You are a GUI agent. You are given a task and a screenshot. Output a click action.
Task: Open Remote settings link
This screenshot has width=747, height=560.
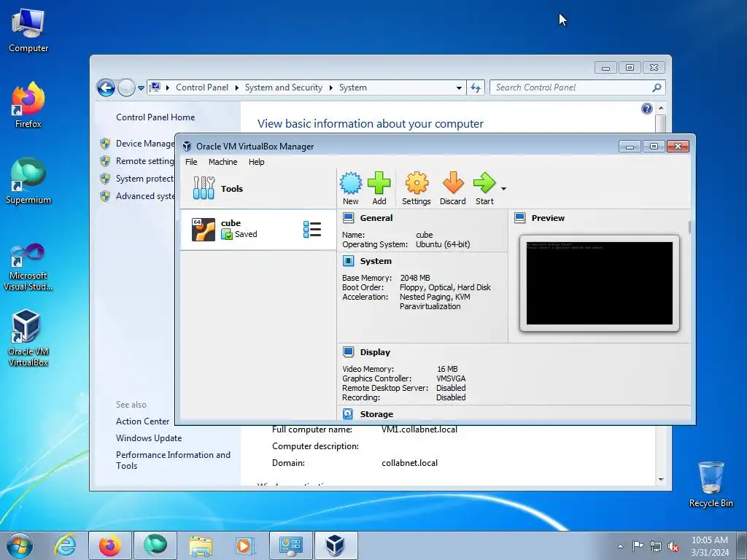pos(145,161)
